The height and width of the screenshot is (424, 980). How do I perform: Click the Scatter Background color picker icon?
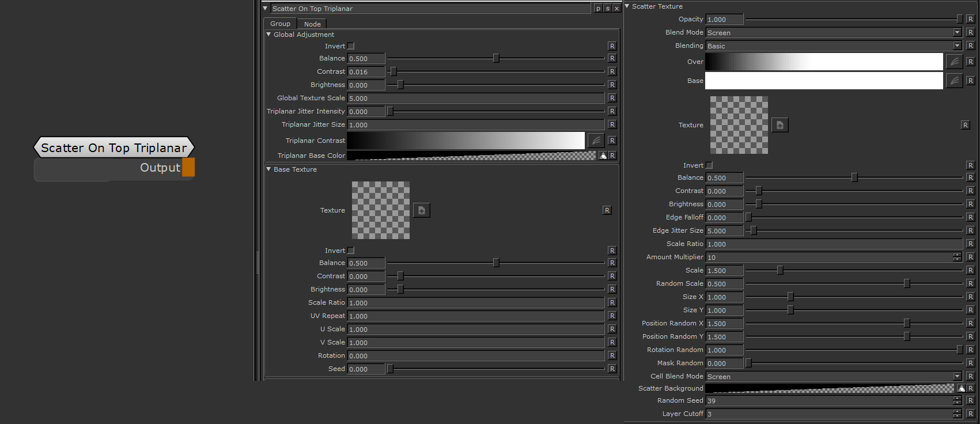click(961, 388)
